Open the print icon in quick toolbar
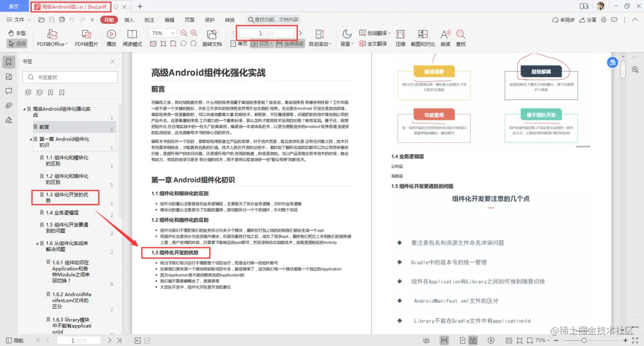Image resolution: width=644 pixels, height=346 pixels. click(62, 20)
